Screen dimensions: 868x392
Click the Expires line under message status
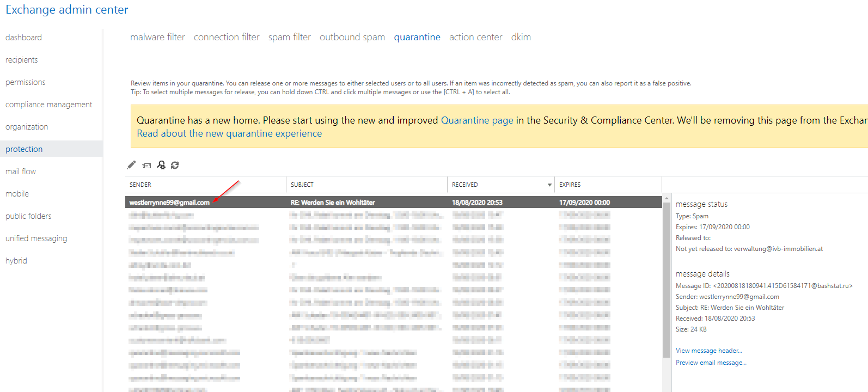pos(713,227)
